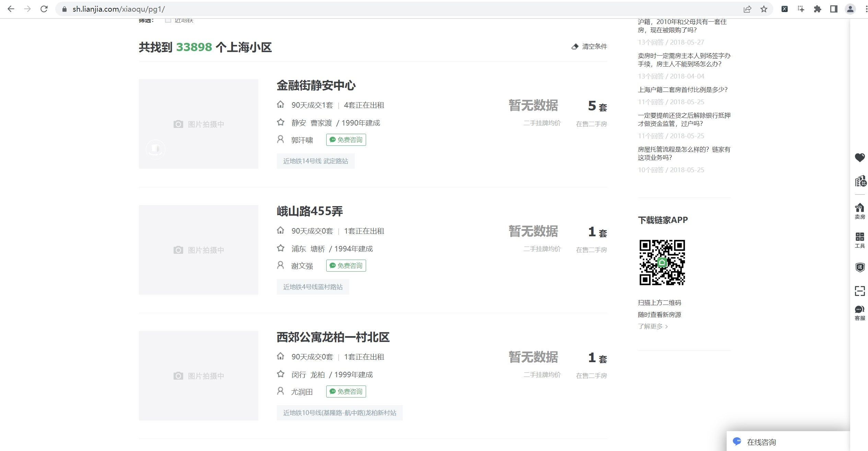
Task: Open browser extensions puzzle icon
Action: tap(817, 9)
